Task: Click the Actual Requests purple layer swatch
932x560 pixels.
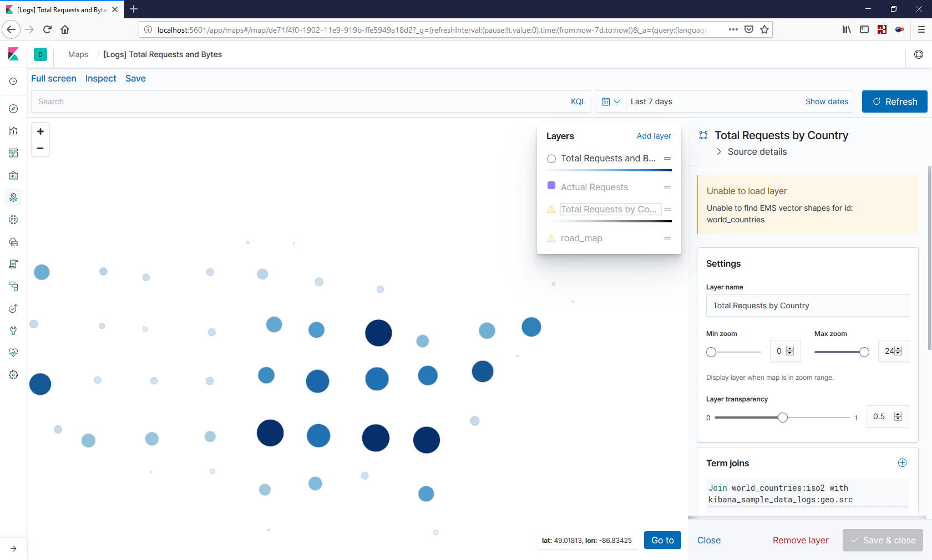Action: (551, 186)
